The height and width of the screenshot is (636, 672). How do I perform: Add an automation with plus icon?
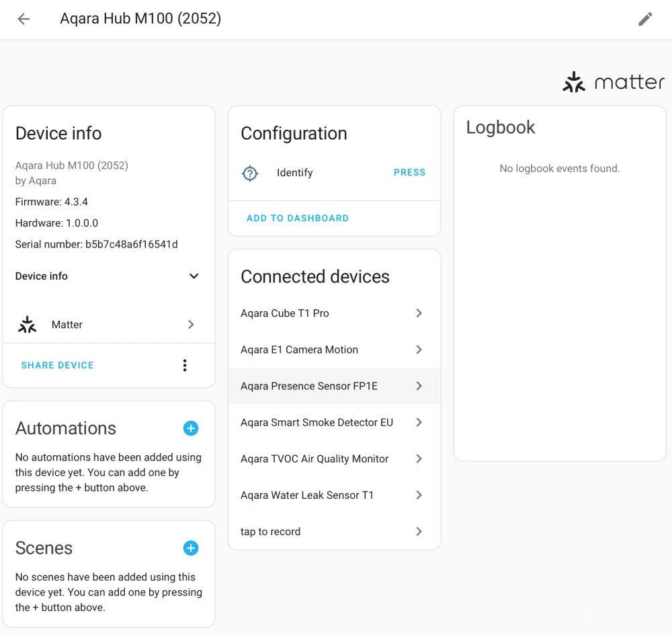[191, 428]
